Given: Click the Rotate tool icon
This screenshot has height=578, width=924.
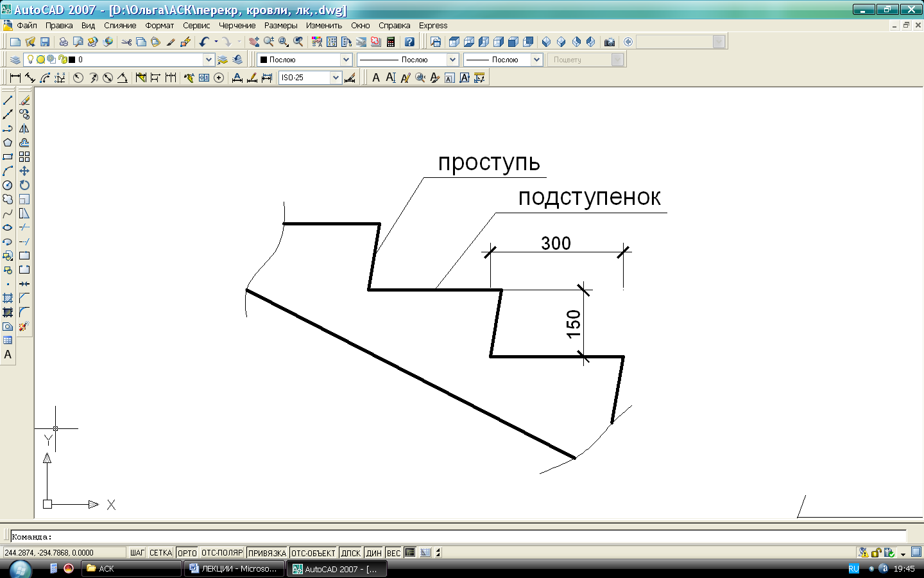Looking at the screenshot, I should click(x=24, y=185).
